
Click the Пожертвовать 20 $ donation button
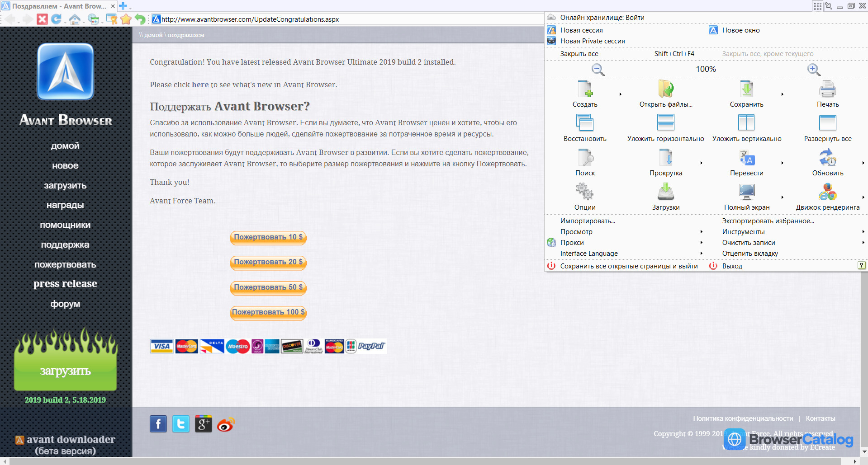[268, 262]
